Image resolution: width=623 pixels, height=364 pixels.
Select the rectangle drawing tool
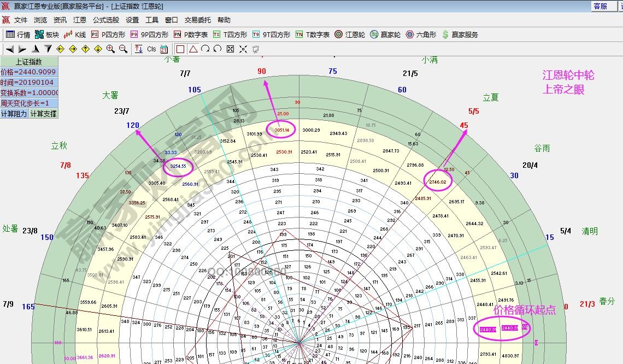[x=179, y=49]
